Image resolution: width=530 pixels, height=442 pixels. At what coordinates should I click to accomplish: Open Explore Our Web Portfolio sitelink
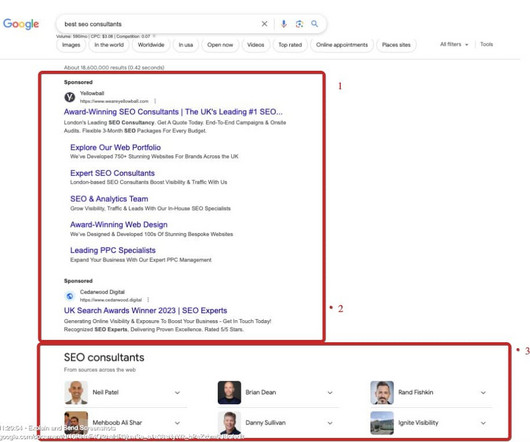pos(115,147)
